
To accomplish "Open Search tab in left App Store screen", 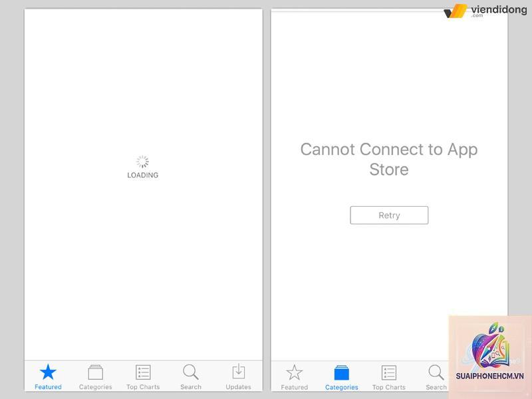I will pos(191,377).
